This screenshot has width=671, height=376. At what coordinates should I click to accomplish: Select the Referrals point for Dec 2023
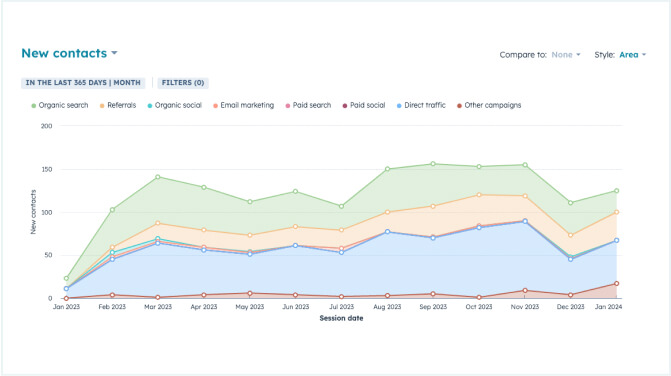[x=571, y=235]
